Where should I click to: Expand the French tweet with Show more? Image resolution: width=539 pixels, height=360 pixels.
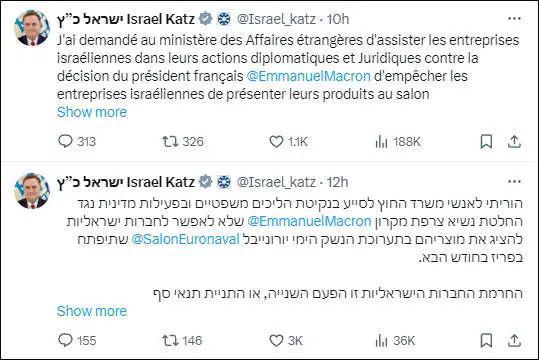click(92, 112)
